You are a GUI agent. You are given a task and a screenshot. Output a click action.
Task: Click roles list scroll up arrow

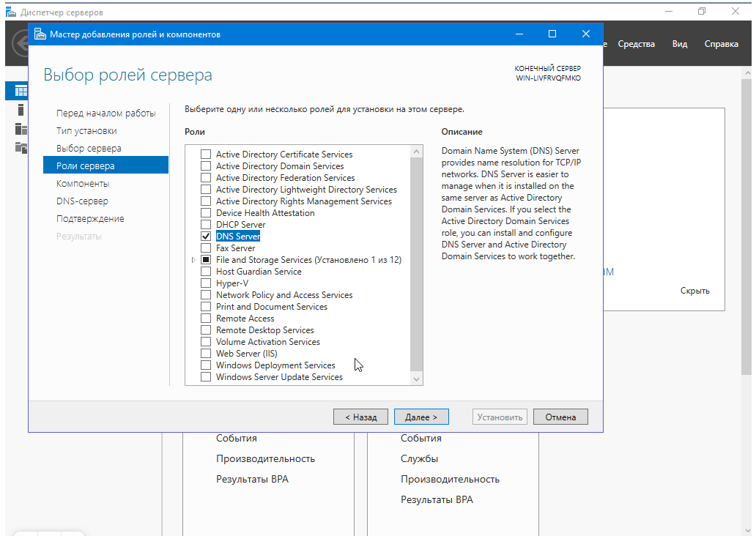coord(417,152)
